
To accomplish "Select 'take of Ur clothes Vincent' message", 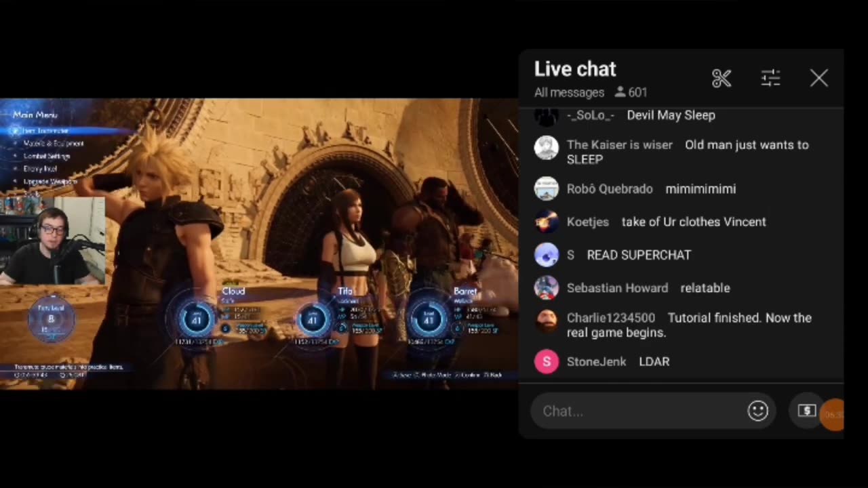I will pos(694,222).
